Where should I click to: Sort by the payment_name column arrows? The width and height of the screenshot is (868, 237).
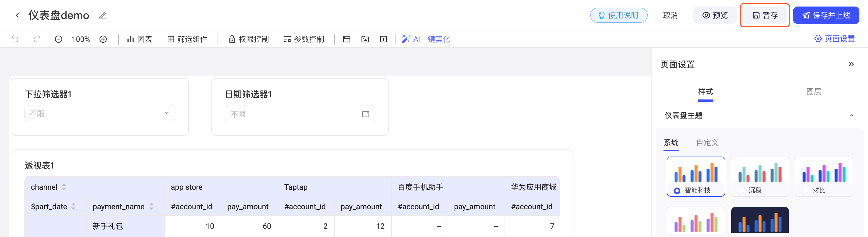(x=151, y=207)
